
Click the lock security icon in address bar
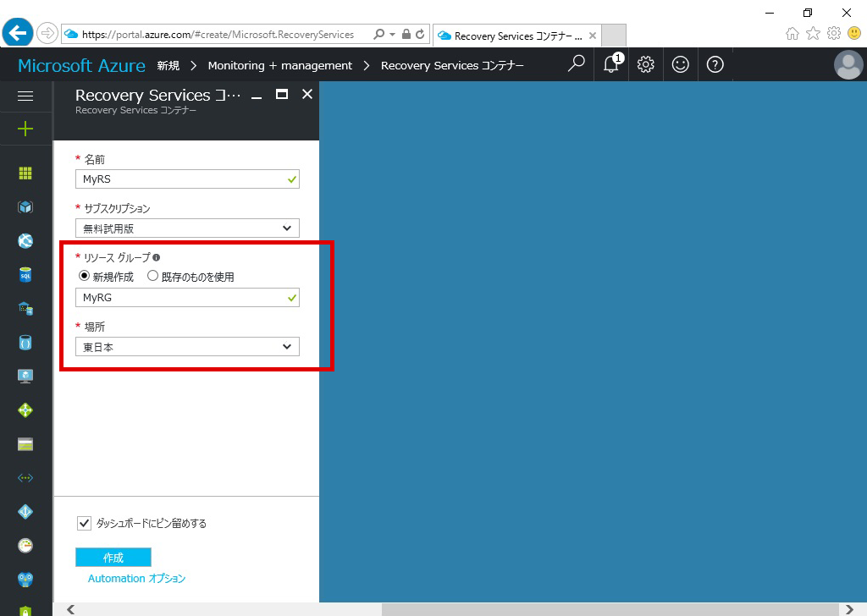click(406, 34)
